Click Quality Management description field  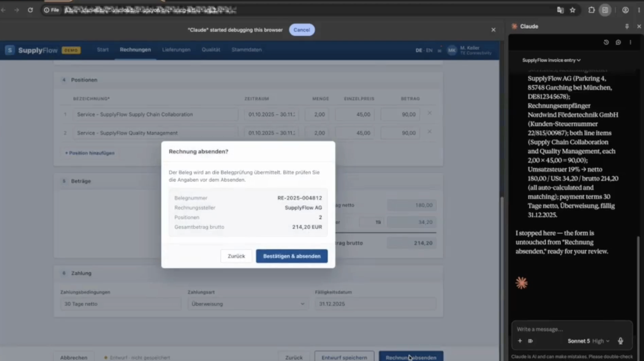click(156, 133)
